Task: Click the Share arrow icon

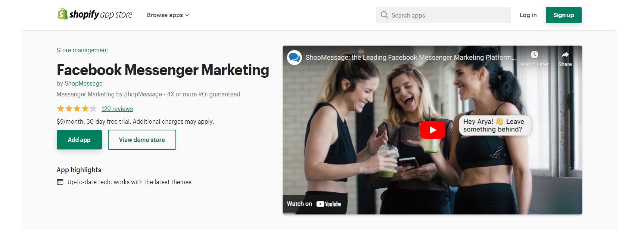Action: pos(565,55)
